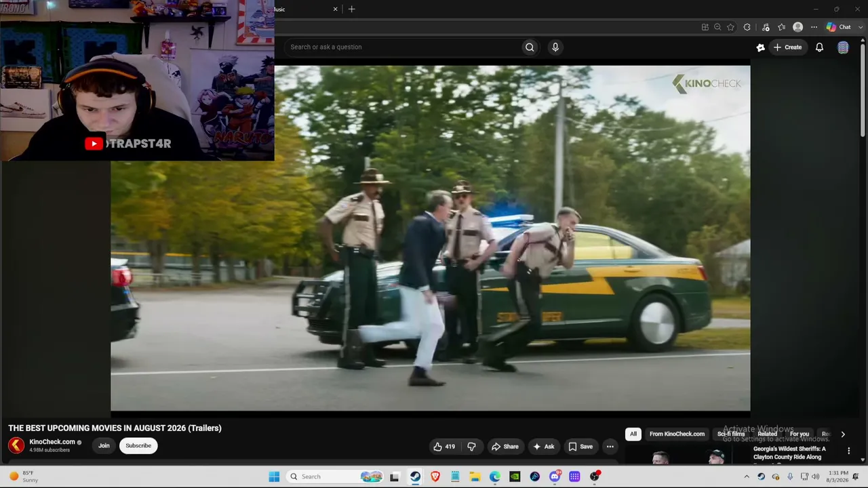Select the Sci-fi films filter chip
The height and width of the screenshot is (488, 868).
(731, 434)
